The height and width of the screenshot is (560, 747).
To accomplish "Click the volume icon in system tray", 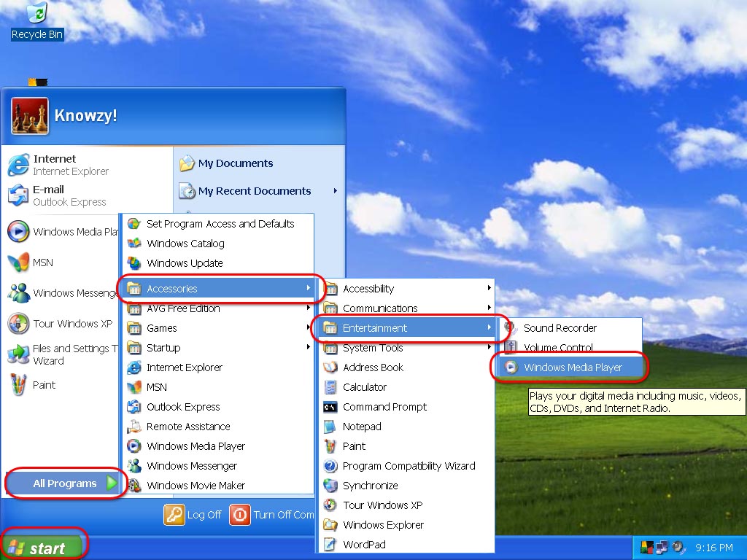I will tap(678, 548).
